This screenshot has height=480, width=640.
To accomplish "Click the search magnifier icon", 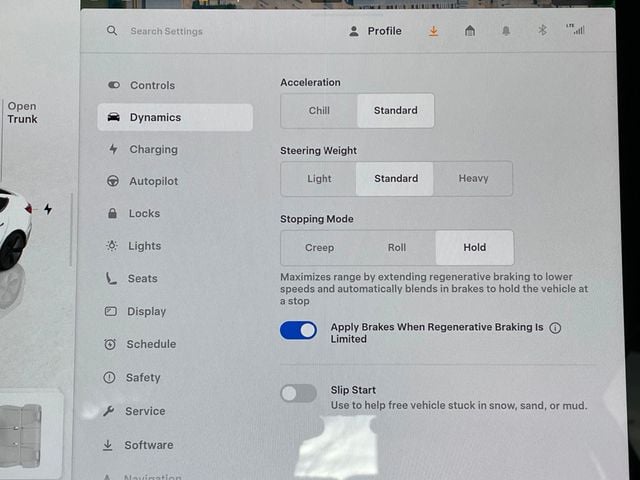I will [112, 31].
